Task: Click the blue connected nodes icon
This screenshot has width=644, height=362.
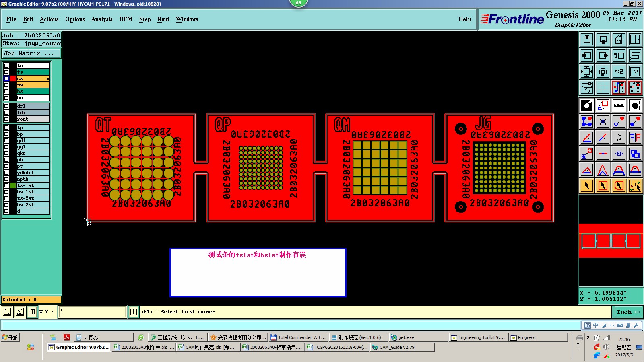Action: tap(587, 121)
